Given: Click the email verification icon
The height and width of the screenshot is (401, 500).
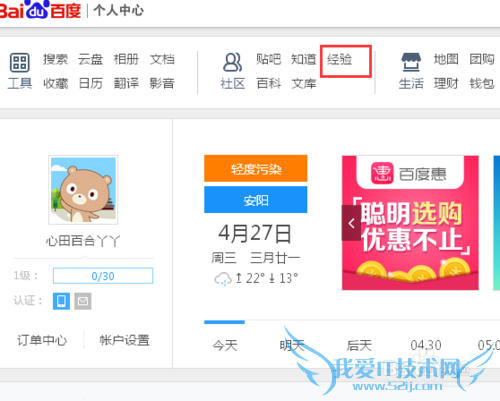Looking at the screenshot, I should (x=83, y=301).
